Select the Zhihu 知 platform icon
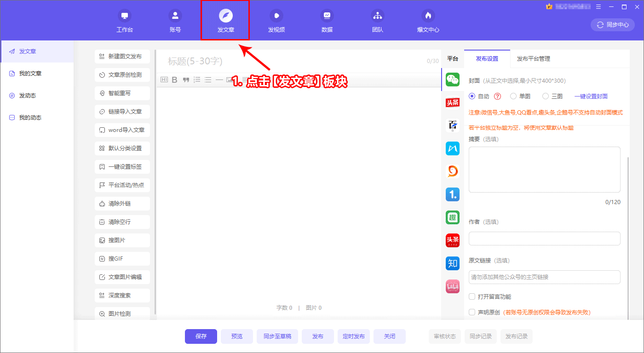This screenshot has height=353, width=644. tap(453, 263)
